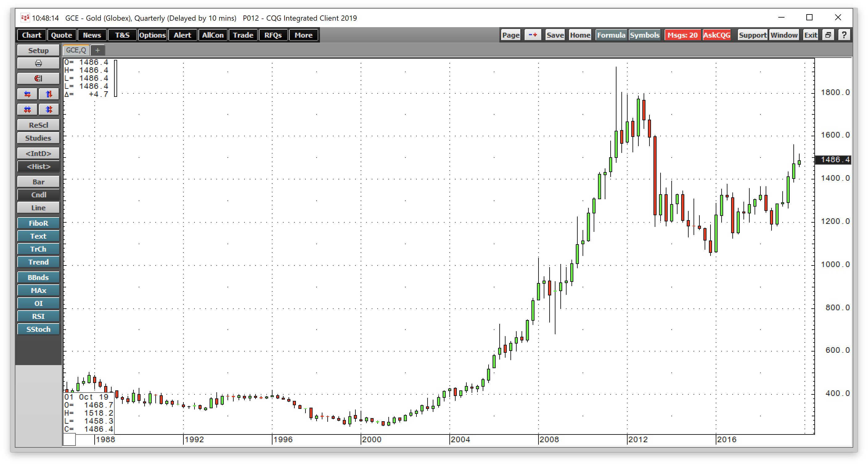Click the 1800.0 price axis label

point(835,93)
